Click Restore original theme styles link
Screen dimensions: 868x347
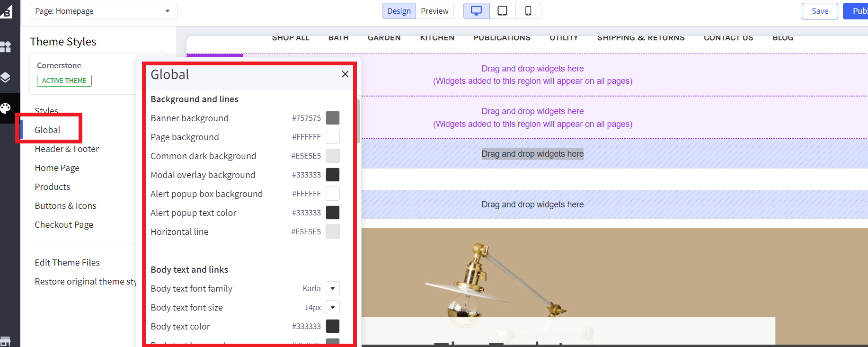[86, 281]
